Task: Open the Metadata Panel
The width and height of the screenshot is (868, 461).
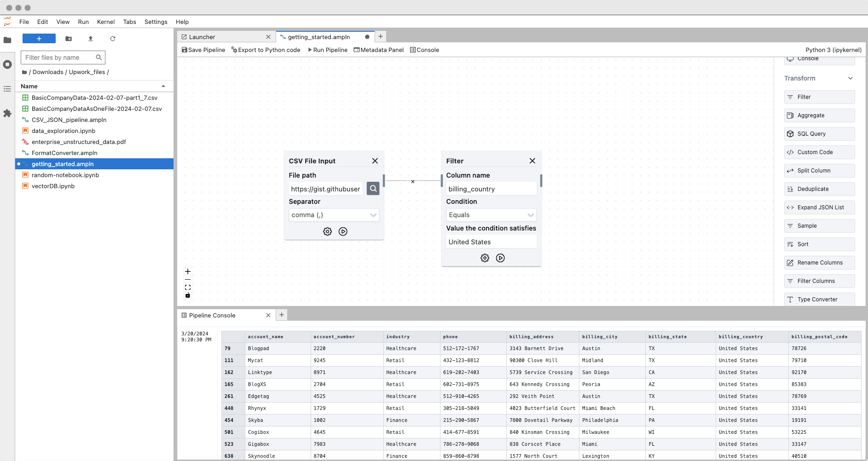Action: click(378, 50)
